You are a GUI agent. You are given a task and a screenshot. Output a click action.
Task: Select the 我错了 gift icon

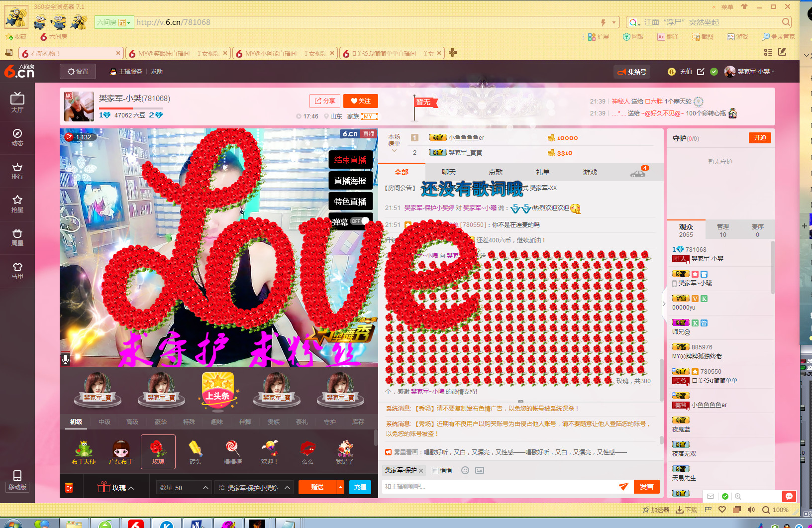pos(344,452)
